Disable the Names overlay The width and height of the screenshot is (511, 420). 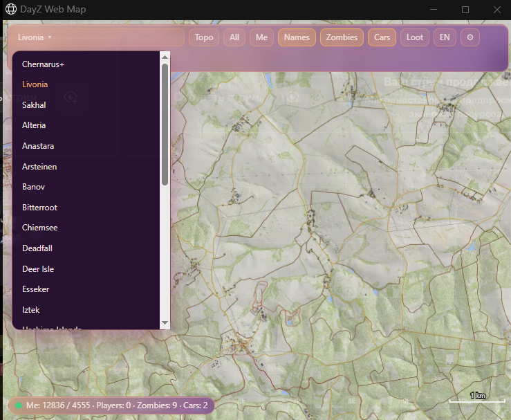[297, 37]
